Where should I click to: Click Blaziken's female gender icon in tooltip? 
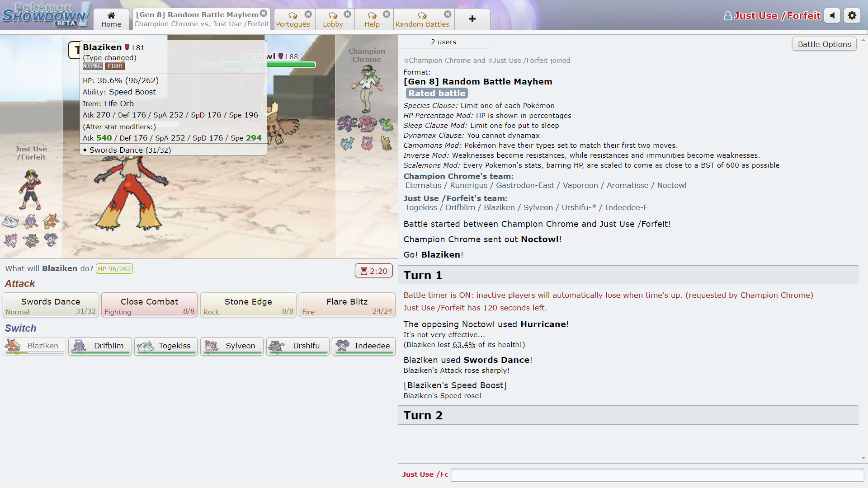(x=127, y=47)
